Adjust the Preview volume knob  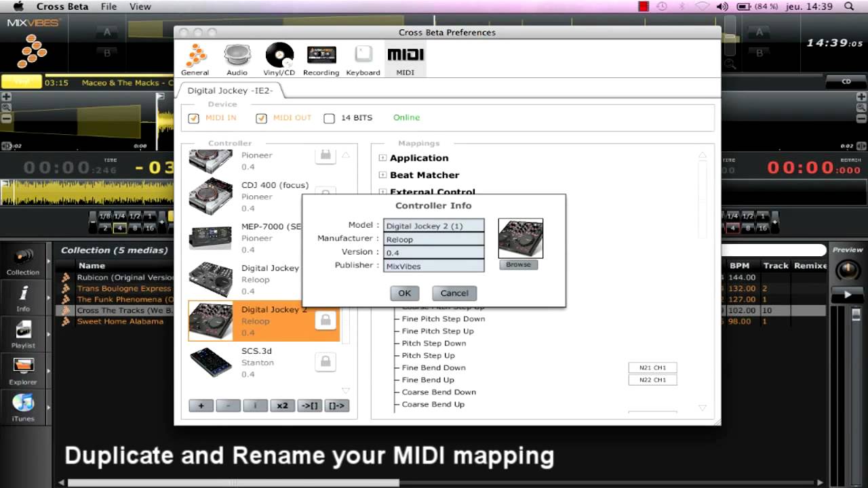[847, 270]
